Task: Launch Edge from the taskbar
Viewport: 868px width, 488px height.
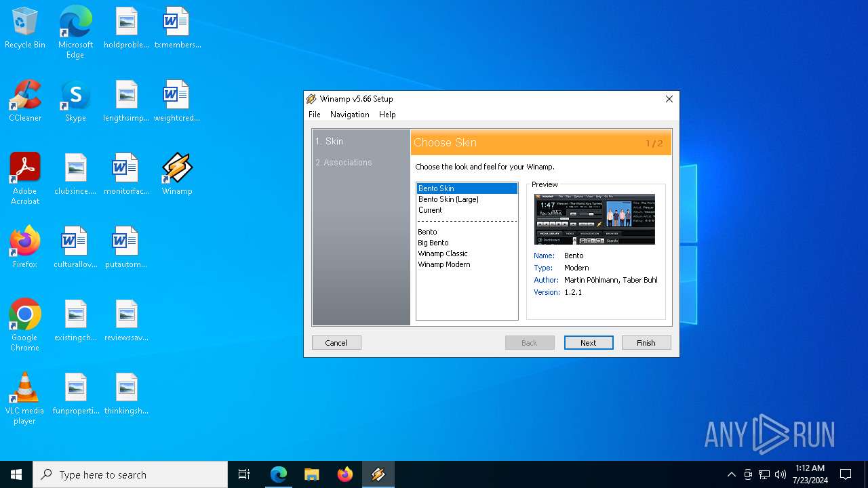Action: click(279, 474)
